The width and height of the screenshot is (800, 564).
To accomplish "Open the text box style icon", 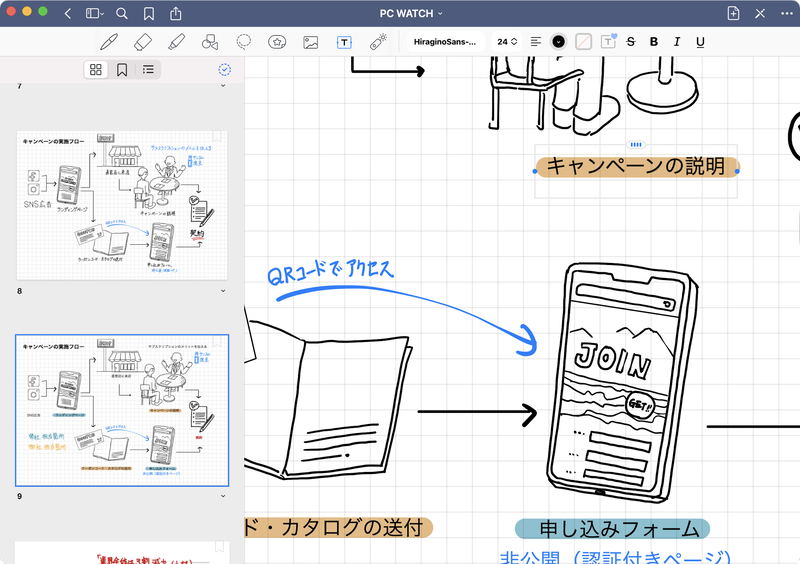I will 608,41.
